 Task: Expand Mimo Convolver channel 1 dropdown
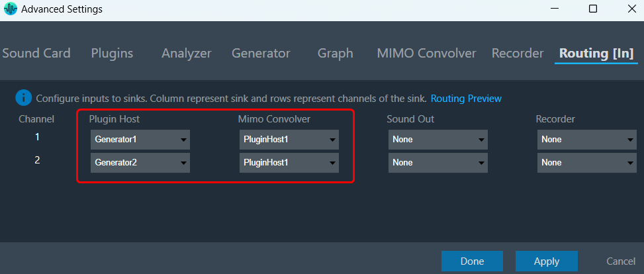[x=289, y=140]
